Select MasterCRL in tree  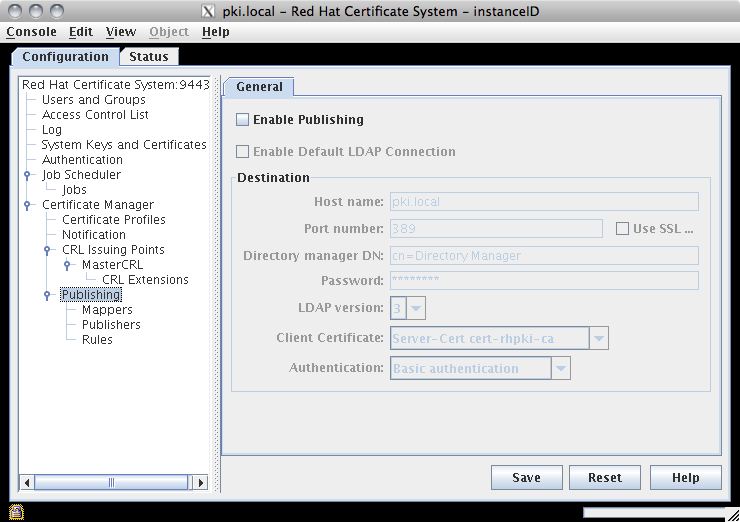pos(112,265)
